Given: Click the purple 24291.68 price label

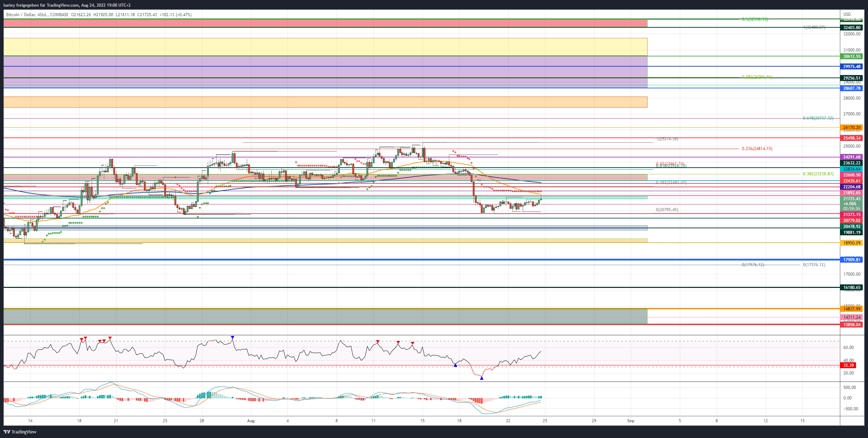Looking at the screenshot, I should point(852,157).
